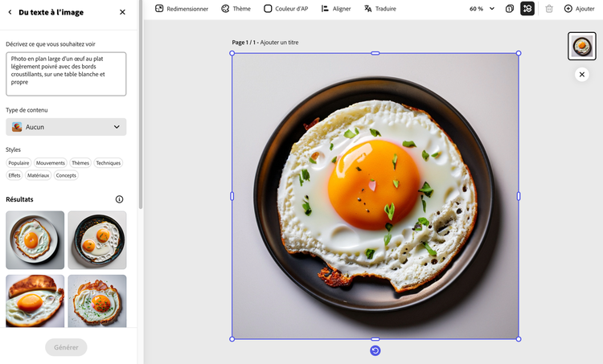Click the Générer button
Viewport: 603px width, 364px height.
(66, 347)
